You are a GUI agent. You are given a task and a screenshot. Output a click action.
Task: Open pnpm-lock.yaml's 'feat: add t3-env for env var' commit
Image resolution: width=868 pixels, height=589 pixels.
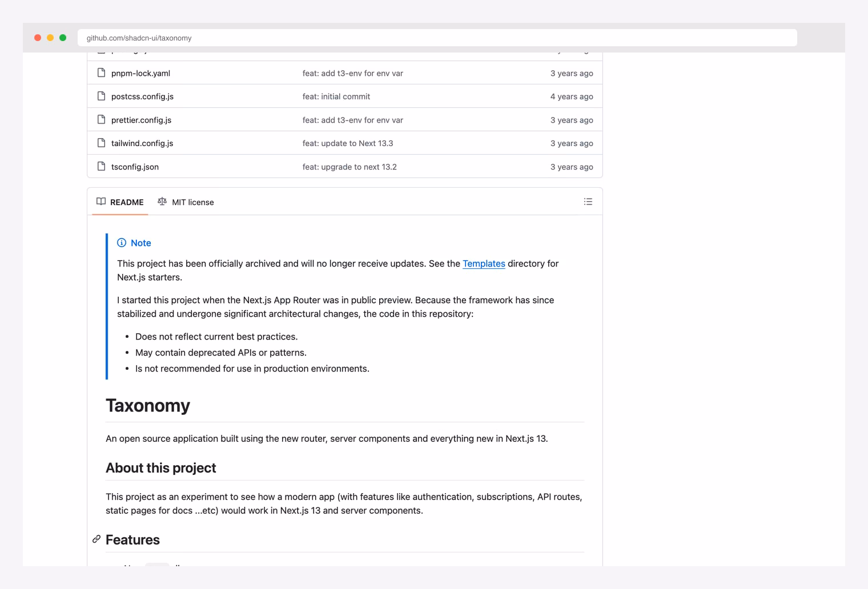pyautogui.click(x=353, y=73)
